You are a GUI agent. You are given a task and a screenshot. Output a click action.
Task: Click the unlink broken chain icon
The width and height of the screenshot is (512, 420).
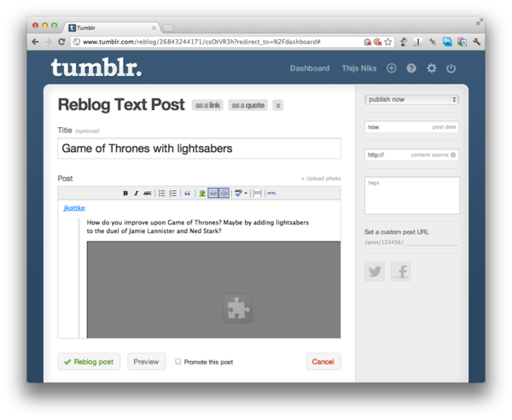(x=224, y=193)
